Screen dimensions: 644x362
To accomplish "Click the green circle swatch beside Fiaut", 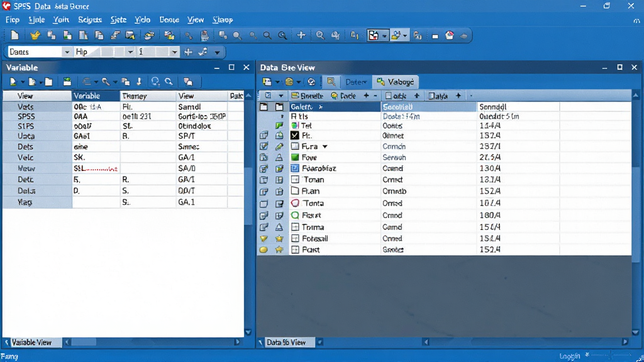I will 295,215.
